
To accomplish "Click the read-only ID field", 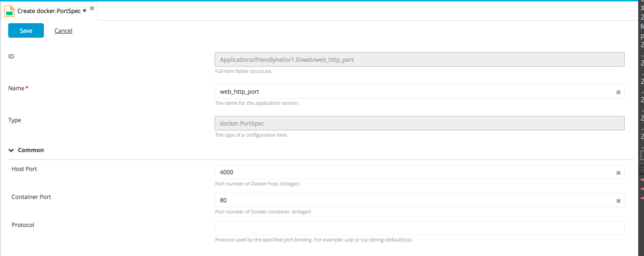I will coord(419,59).
